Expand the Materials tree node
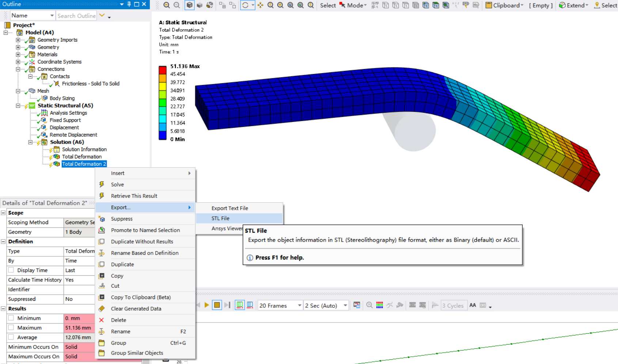The height and width of the screenshot is (364, 618). [x=18, y=54]
